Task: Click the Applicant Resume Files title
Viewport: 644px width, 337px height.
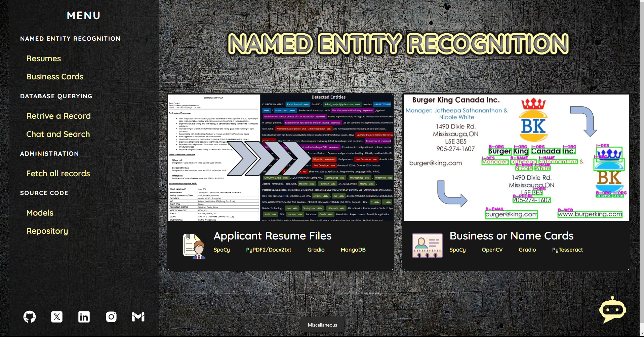Action: coord(273,236)
